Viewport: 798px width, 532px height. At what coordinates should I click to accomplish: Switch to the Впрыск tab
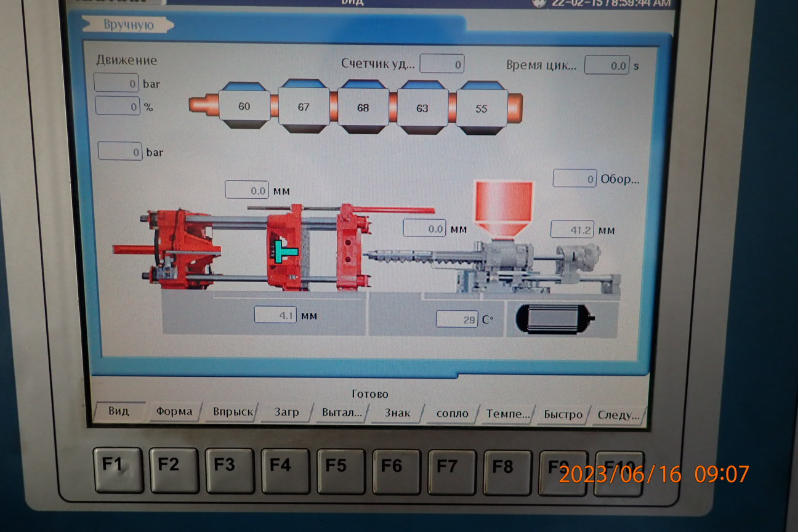point(233,412)
